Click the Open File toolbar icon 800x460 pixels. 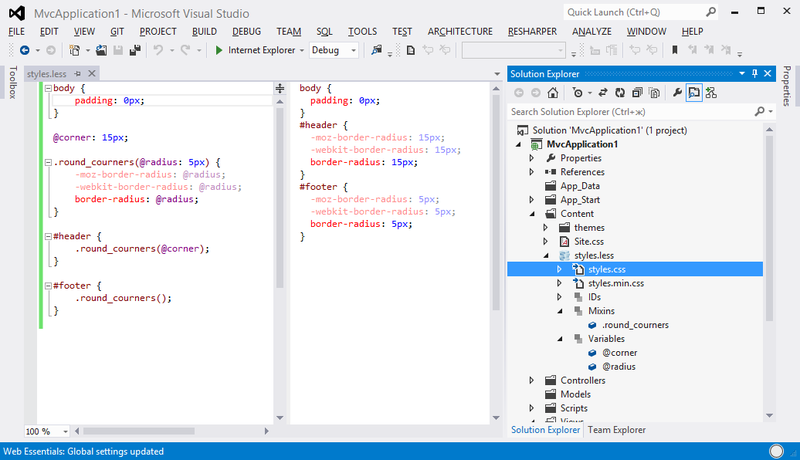[x=101, y=50]
